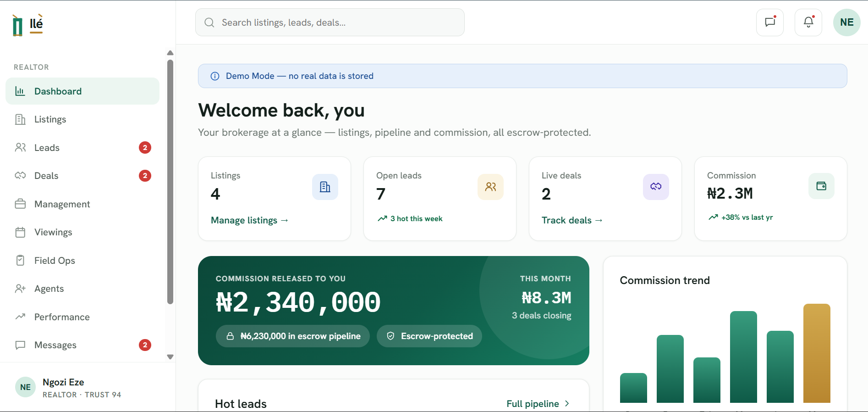Open the messages chat icon in header

770,22
